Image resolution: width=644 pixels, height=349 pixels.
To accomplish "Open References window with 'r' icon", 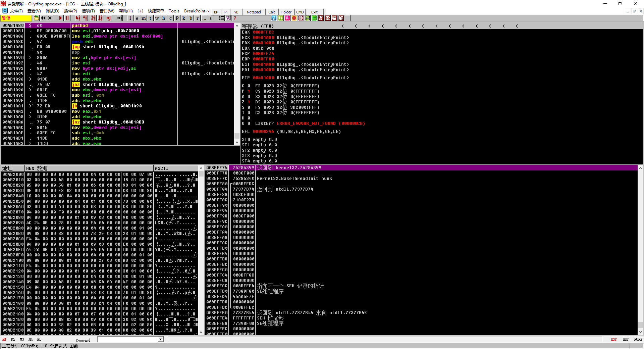I will click(x=198, y=18).
